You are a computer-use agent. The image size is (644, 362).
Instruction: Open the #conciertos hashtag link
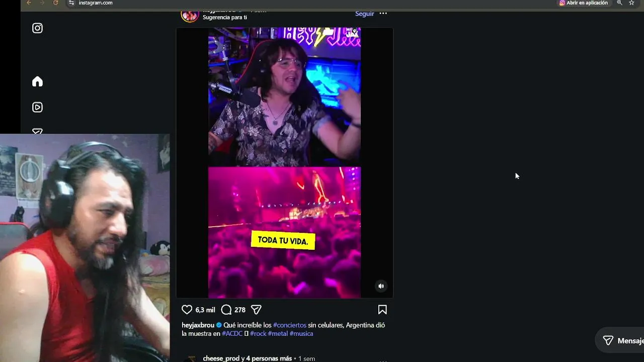290,325
